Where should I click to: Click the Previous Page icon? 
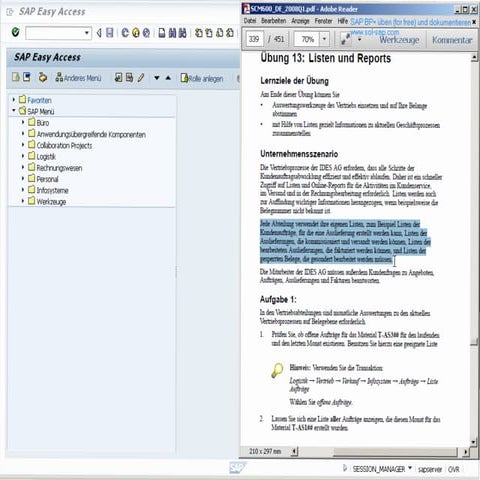coord(209,33)
